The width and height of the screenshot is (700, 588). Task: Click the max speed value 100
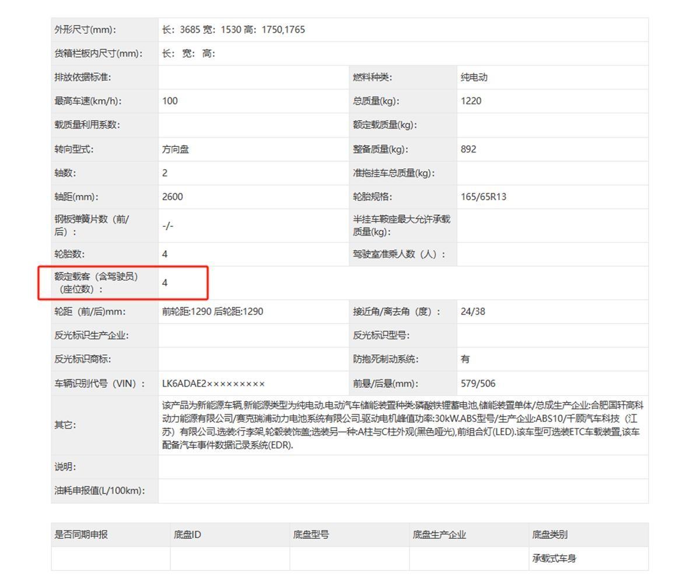point(170,101)
